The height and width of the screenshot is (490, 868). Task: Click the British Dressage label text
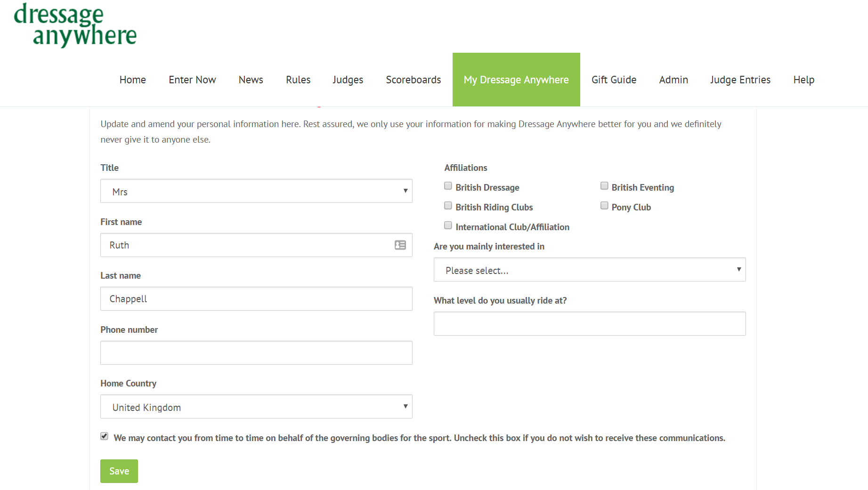(x=487, y=187)
